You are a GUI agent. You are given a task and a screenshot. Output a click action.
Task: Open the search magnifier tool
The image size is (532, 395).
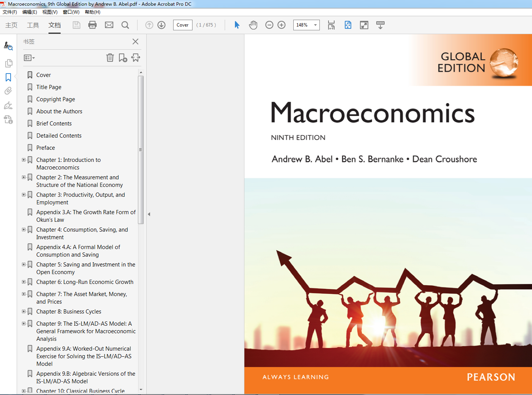pyautogui.click(x=125, y=25)
